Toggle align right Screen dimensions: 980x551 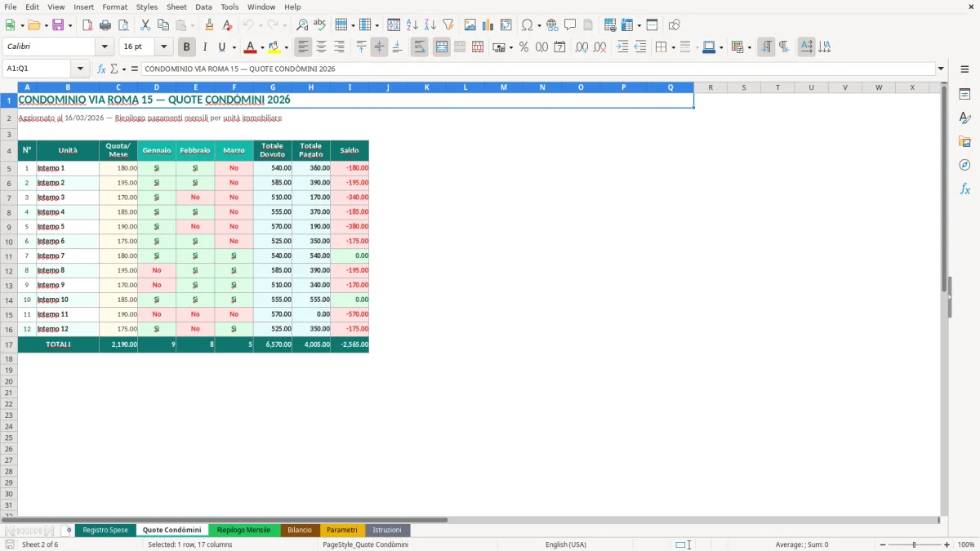[x=340, y=47]
